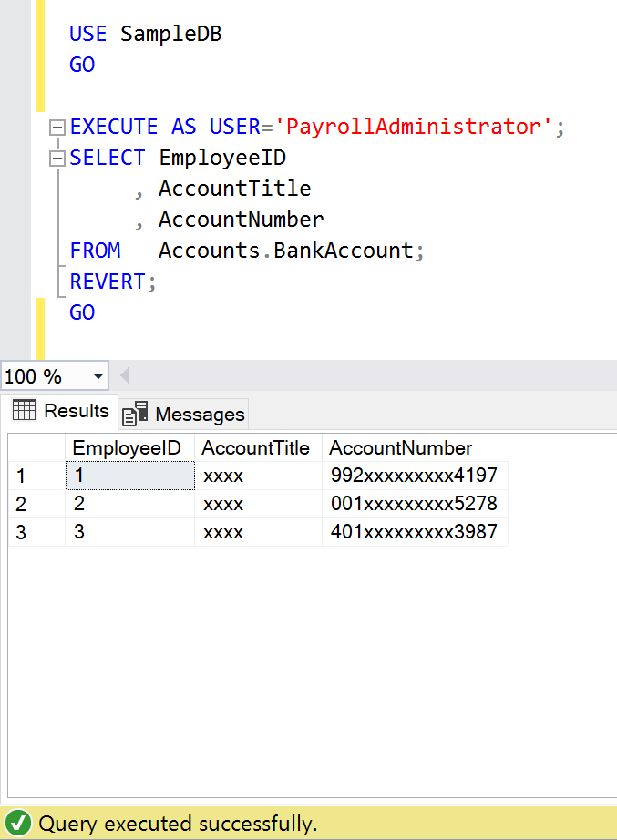Select the entire row 1 via row header

coord(36,476)
